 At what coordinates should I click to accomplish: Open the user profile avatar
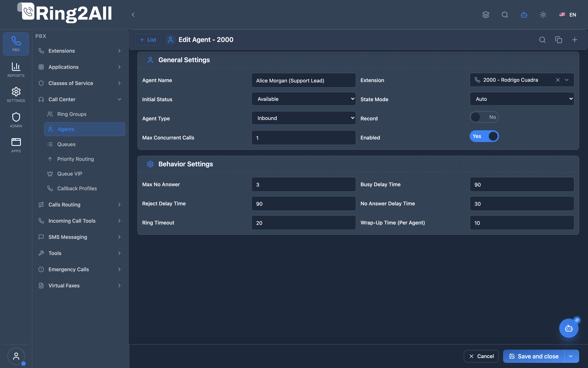tap(16, 356)
